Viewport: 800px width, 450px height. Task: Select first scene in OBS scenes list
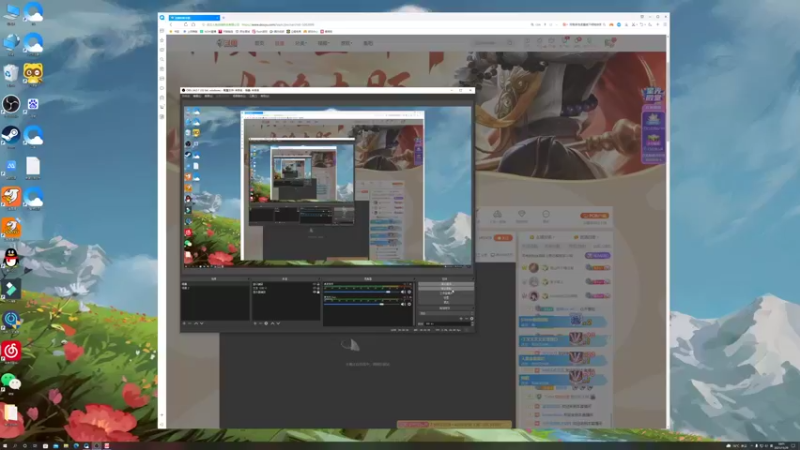(x=215, y=284)
